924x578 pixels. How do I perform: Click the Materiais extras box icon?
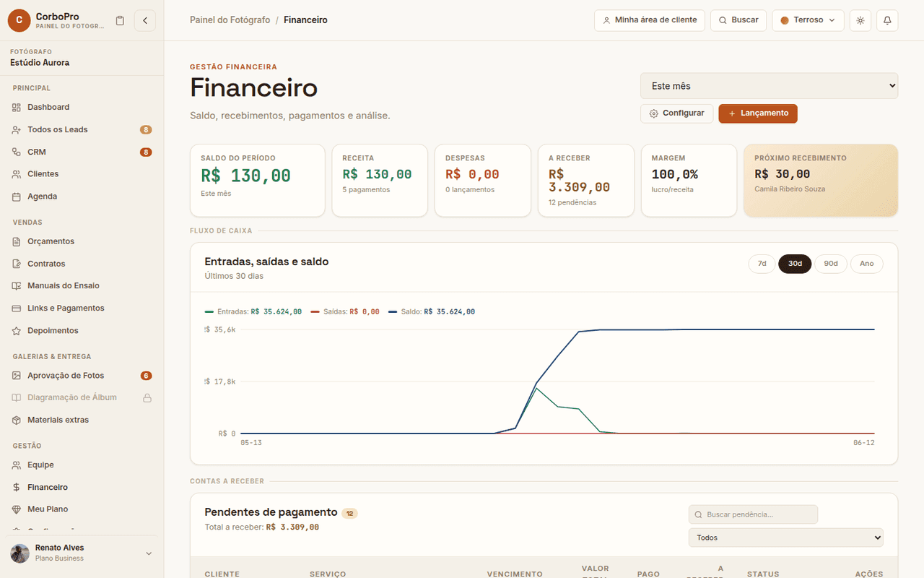tap(17, 420)
